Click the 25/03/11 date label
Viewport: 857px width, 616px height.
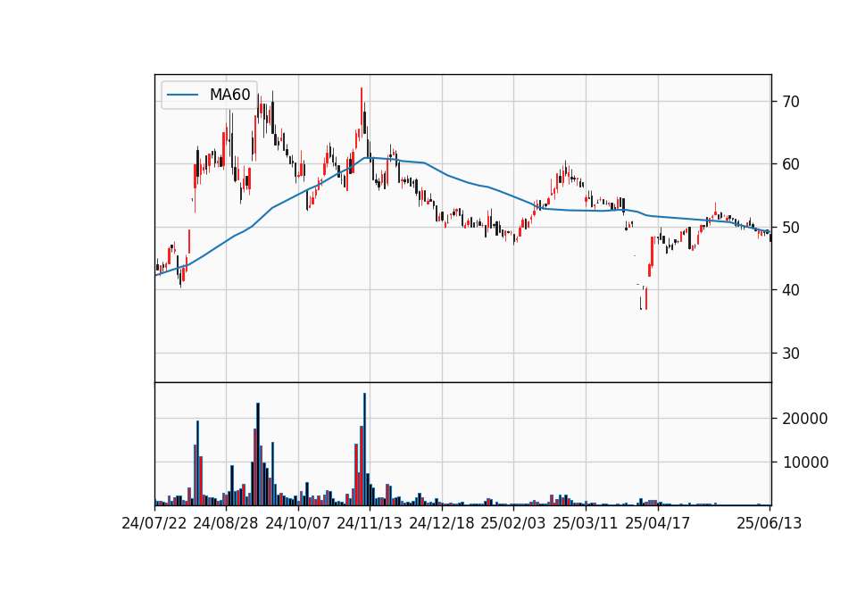(x=586, y=523)
